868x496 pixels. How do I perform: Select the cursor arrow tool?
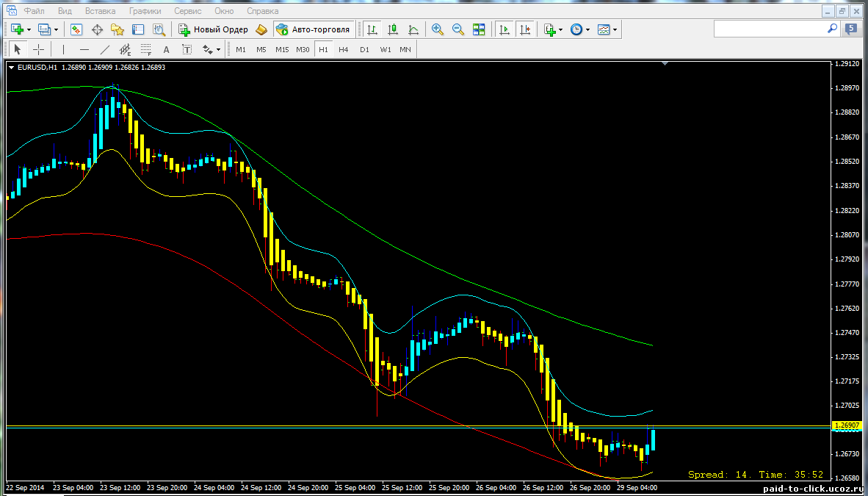17,49
